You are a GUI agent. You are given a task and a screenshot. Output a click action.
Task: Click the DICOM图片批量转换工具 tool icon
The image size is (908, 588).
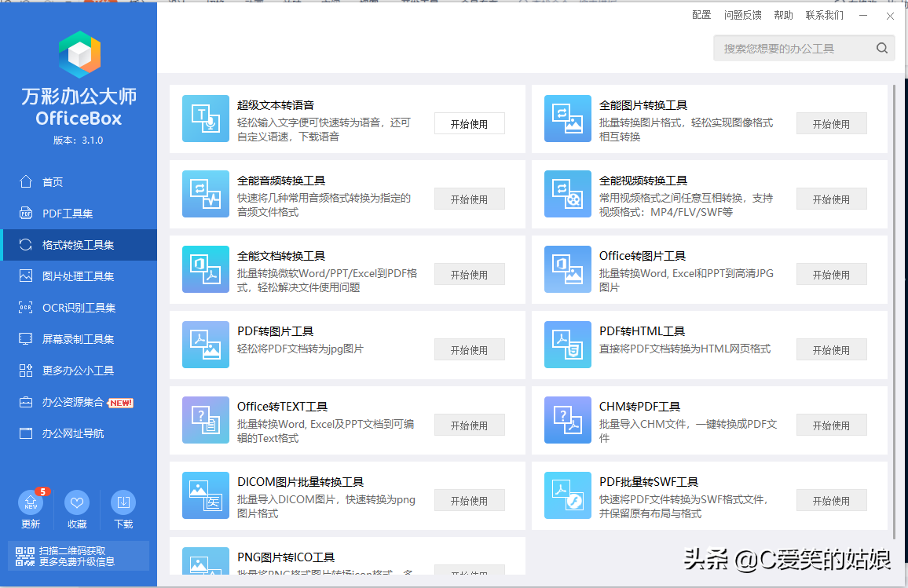[206, 495]
